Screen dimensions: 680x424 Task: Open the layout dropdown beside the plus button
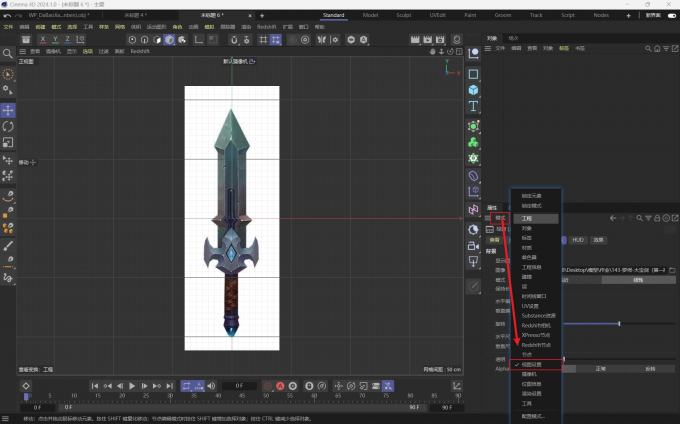[x=653, y=15]
